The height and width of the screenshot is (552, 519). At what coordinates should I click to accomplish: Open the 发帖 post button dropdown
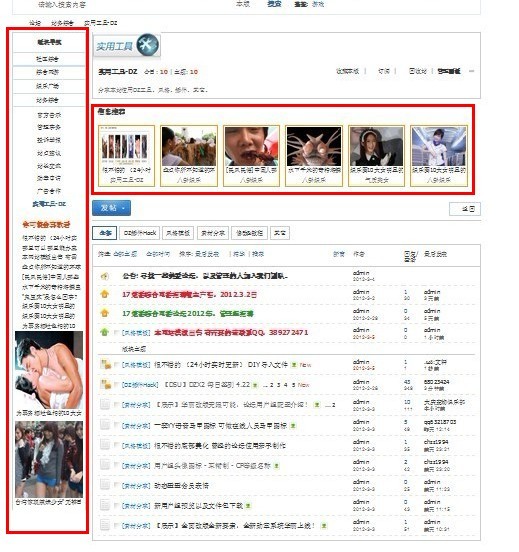tap(111, 208)
